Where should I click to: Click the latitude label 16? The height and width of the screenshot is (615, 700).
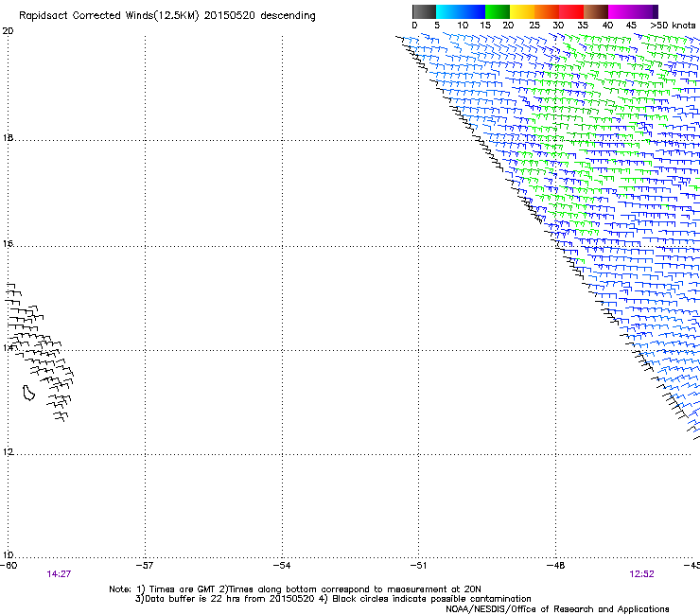(8, 244)
